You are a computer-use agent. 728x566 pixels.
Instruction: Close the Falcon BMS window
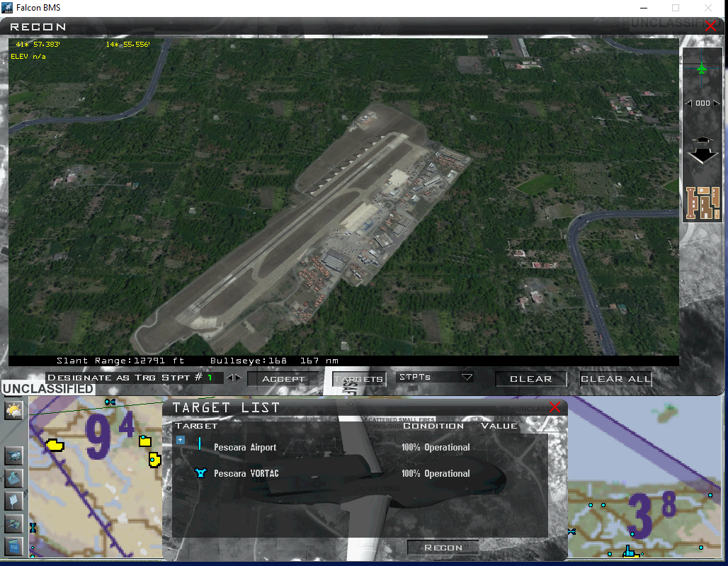708,8
